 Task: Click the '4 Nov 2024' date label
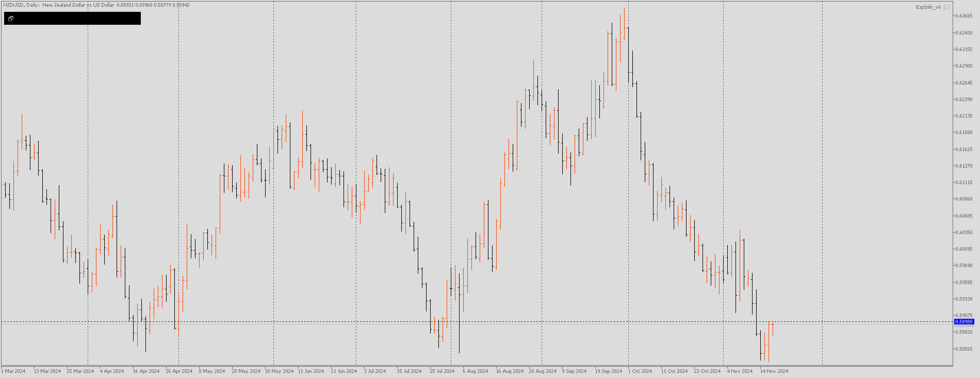(x=740, y=371)
